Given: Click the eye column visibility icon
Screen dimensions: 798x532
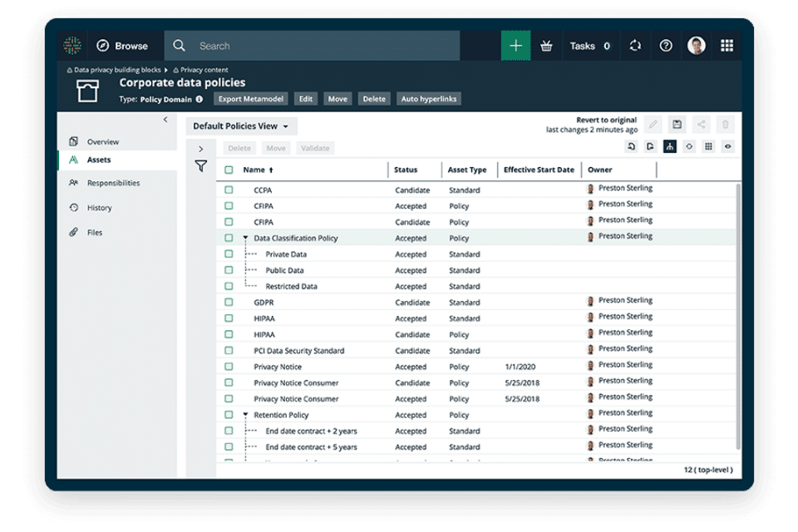Looking at the screenshot, I should tap(728, 146).
